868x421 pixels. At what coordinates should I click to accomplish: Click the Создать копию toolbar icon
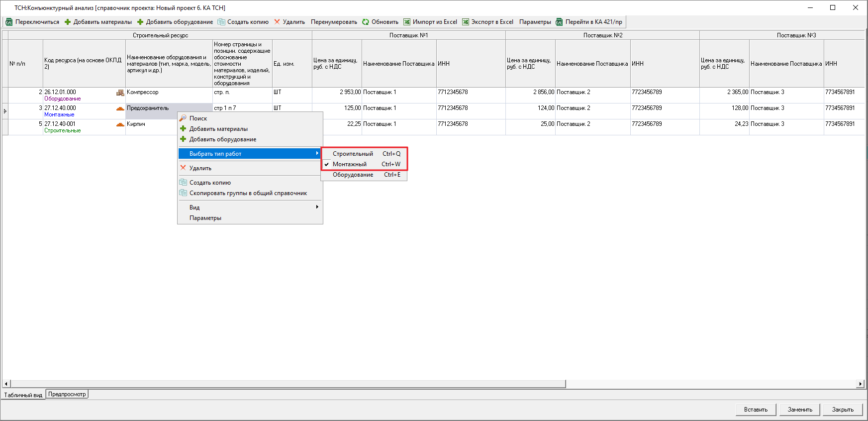(x=221, y=22)
